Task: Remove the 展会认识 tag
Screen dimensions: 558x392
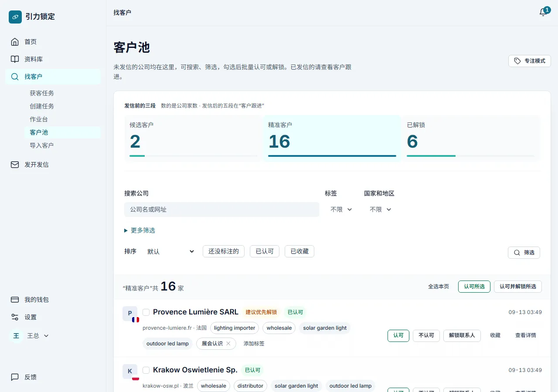Action: click(x=228, y=344)
